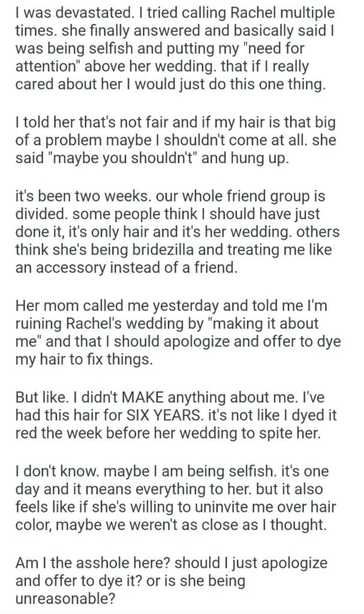Click the paragraph starting "I told her"
364x614 pixels.
tap(174, 141)
